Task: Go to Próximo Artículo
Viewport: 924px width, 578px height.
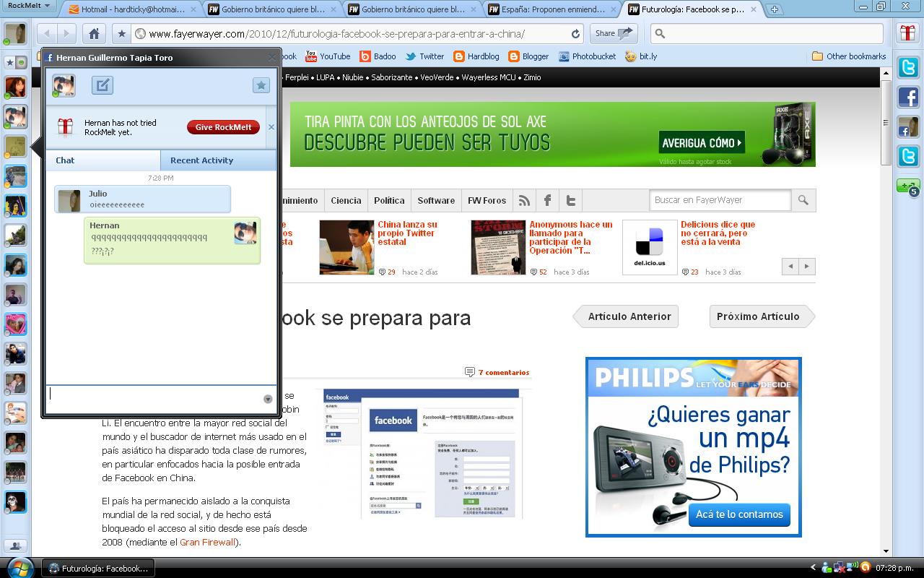Action: [x=762, y=316]
